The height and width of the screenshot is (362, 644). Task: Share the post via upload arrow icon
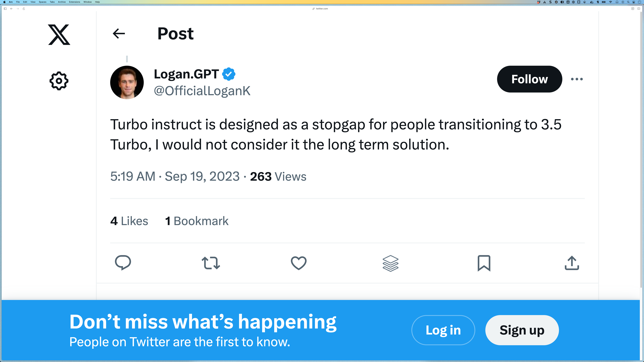click(572, 263)
